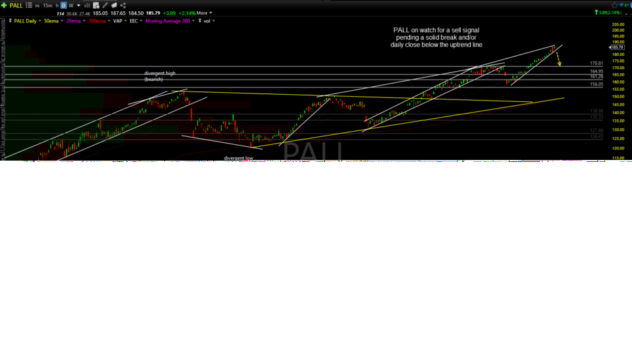Click the notes tag icon
The width and height of the screenshot is (632, 364).
coord(114,5)
